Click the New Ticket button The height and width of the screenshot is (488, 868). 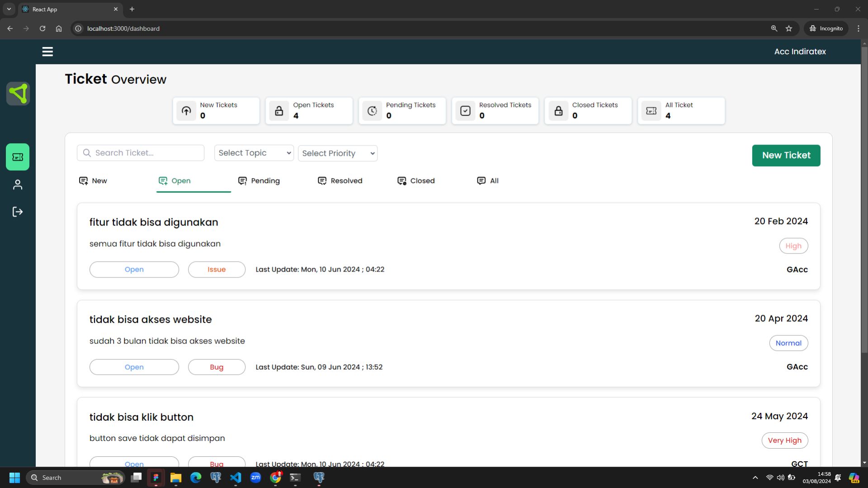(786, 155)
